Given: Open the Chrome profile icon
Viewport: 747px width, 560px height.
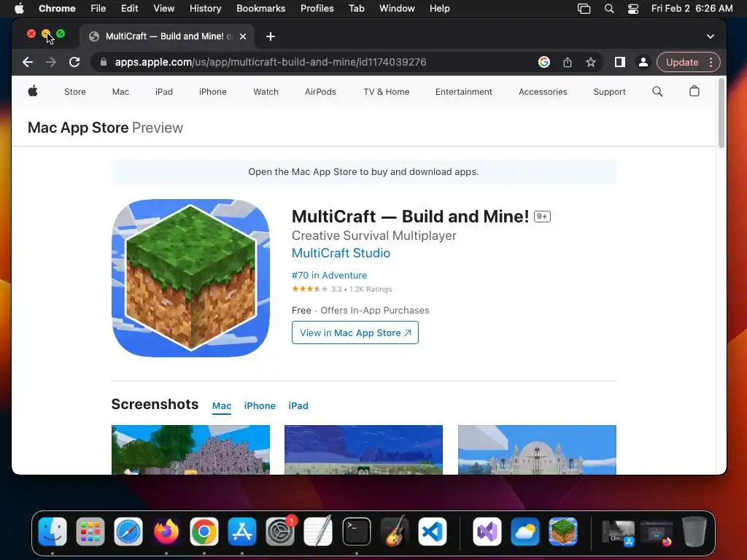Looking at the screenshot, I should click(x=643, y=62).
